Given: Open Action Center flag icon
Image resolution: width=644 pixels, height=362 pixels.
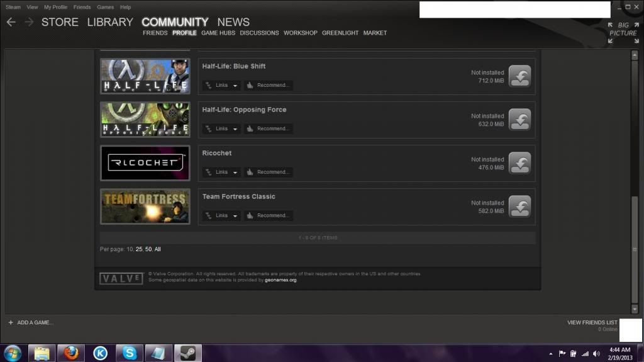Looking at the screenshot, I should tap(562, 354).
